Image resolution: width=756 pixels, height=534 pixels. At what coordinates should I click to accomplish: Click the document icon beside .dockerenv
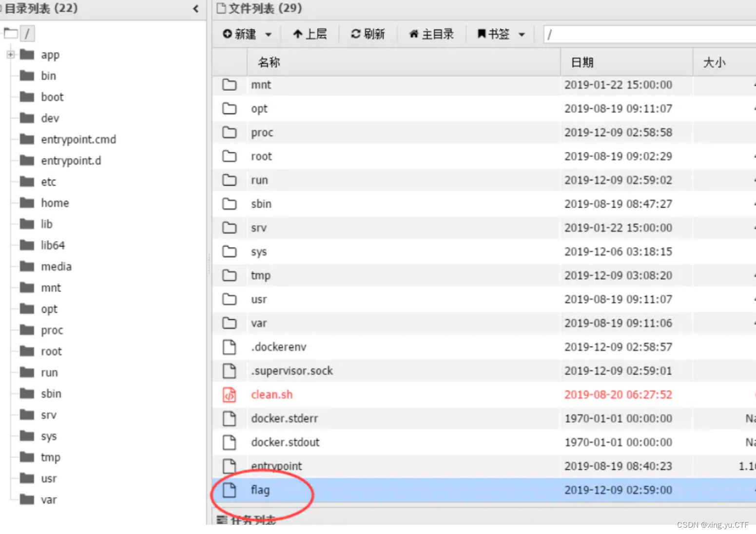[230, 346]
